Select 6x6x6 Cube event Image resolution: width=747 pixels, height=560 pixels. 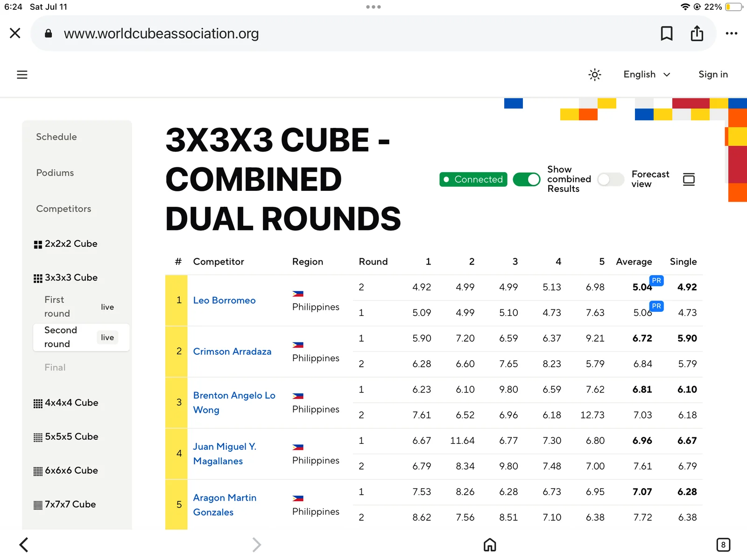tap(66, 470)
